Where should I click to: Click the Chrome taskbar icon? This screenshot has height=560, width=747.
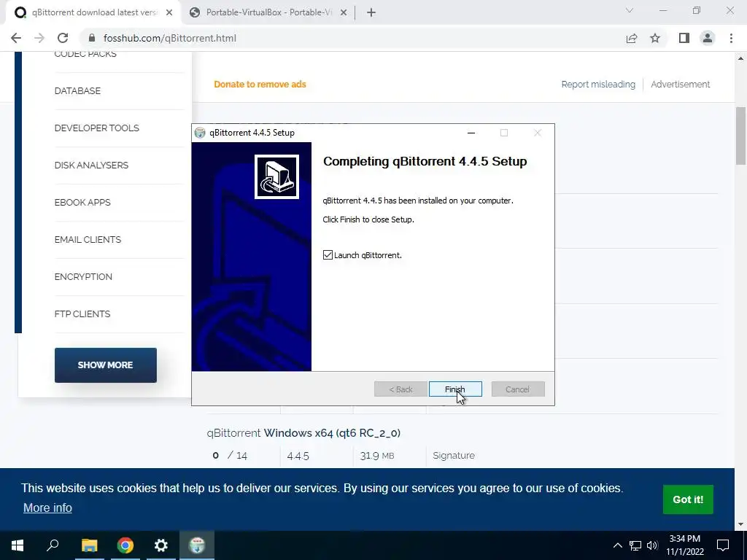tap(125, 545)
